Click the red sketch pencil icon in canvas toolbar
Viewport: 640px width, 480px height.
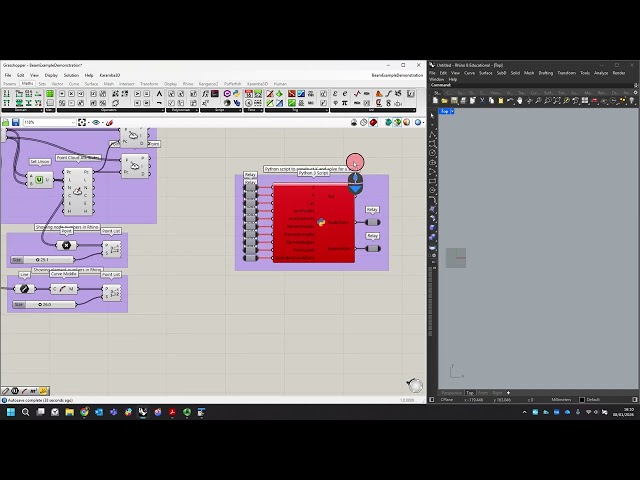point(109,122)
